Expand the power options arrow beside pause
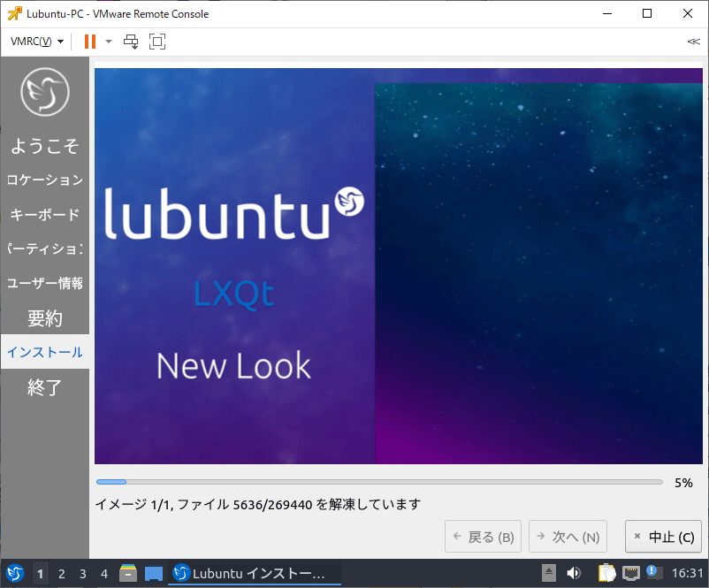Image resolution: width=709 pixels, height=588 pixels. click(109, 42)
